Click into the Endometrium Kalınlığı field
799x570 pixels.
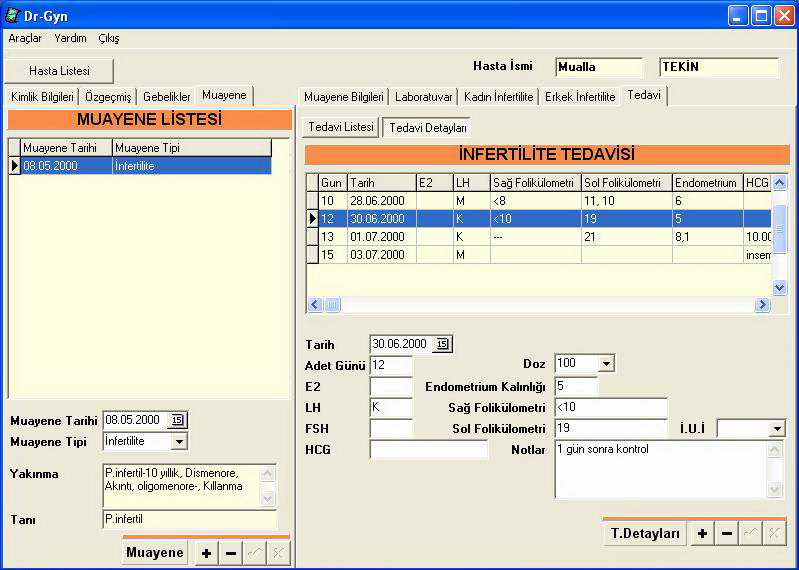point(576,386)
